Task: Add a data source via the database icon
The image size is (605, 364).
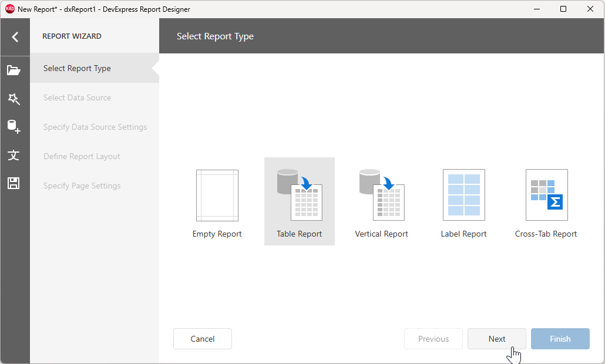Action: pyautogui.click(x=15, y=127)
